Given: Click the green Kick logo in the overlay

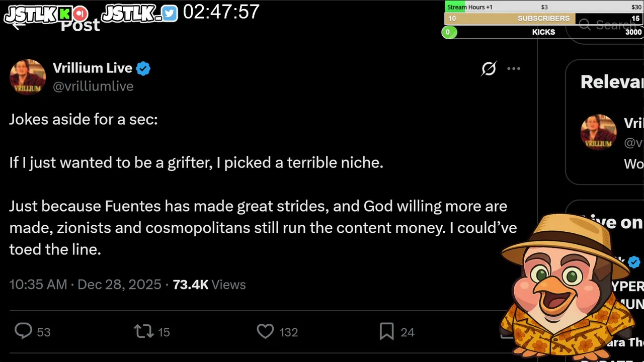Looking at the screenshot, I should point(65,14).
